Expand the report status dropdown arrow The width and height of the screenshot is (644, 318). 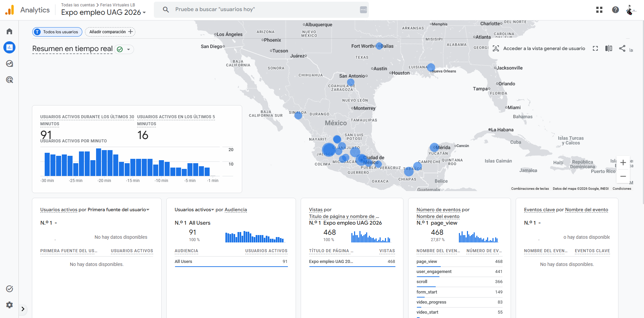pos(128,49)
